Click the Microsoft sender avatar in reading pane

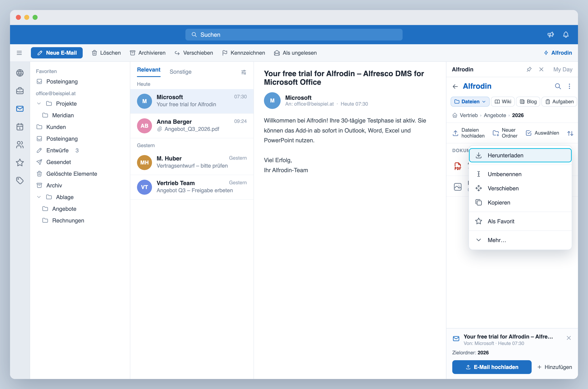272,101
